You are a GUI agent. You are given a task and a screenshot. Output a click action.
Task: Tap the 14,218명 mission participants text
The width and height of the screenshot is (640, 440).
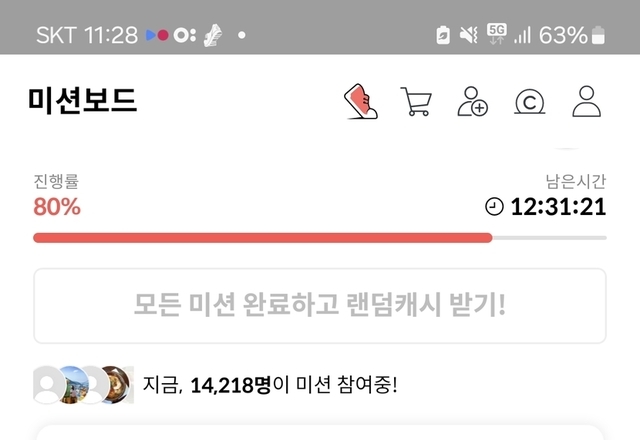(x=231, y=385)
